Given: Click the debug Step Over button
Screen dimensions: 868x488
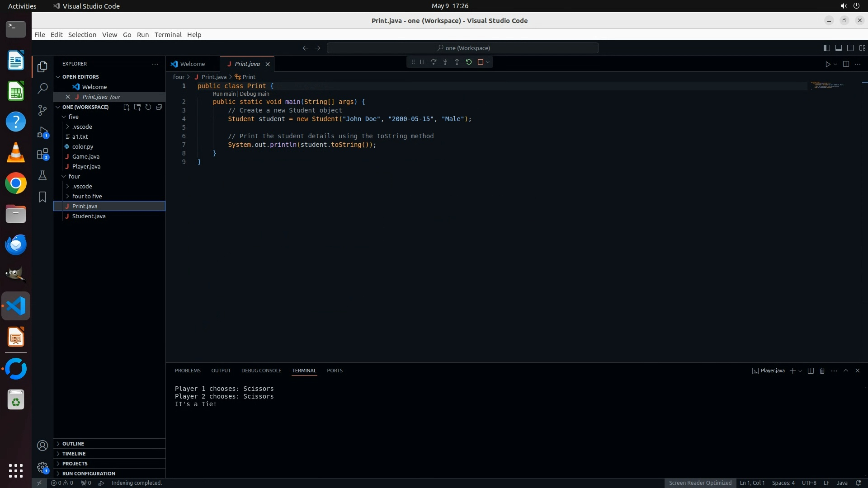Looking at the screenshot, I should (x=434, y=62).
